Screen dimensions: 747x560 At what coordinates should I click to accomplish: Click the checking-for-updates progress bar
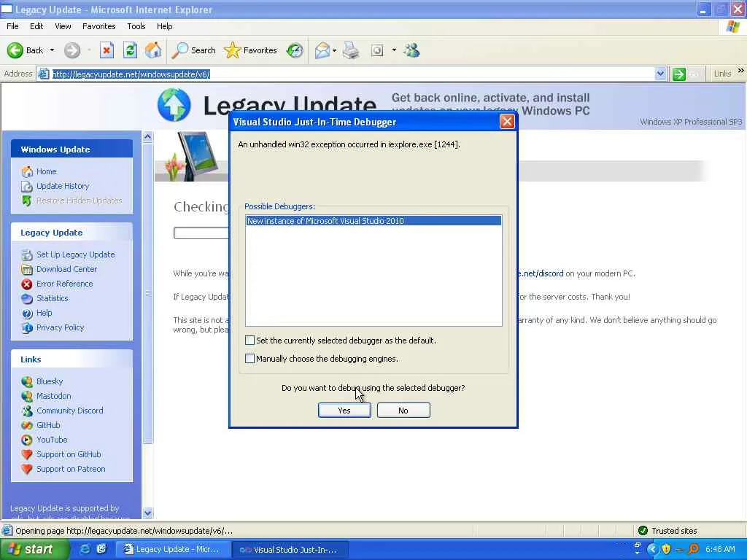[201, 233]
